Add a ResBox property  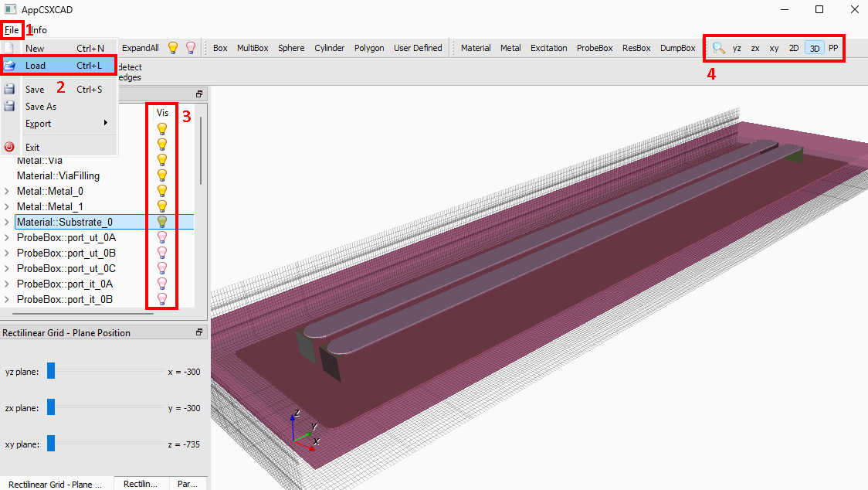[x=636, y=48]
